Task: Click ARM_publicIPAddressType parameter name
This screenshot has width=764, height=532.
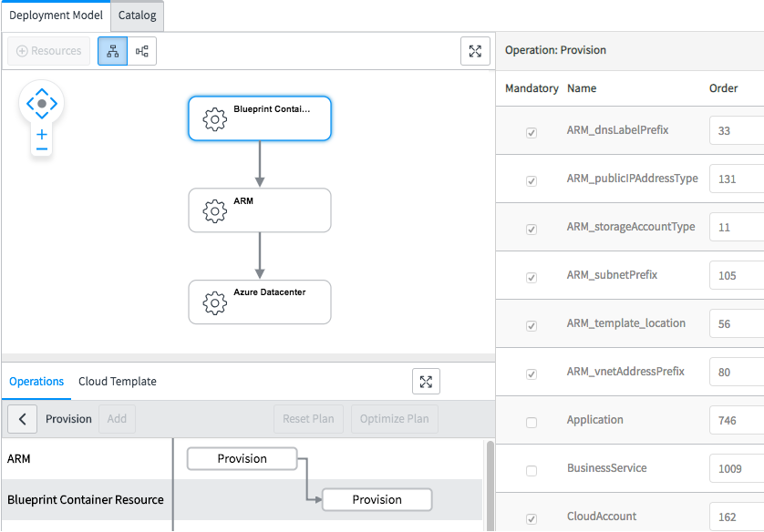Action: (633, 179)
